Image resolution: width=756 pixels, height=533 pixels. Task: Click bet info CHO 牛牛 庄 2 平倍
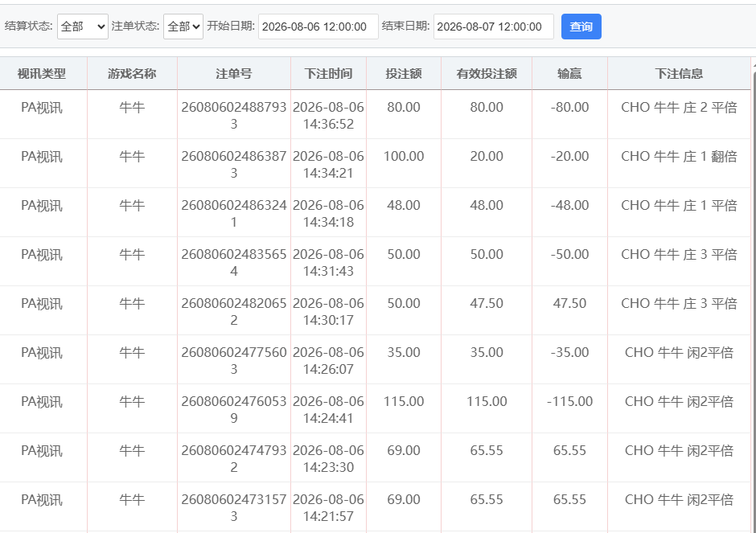pos(679,108)
